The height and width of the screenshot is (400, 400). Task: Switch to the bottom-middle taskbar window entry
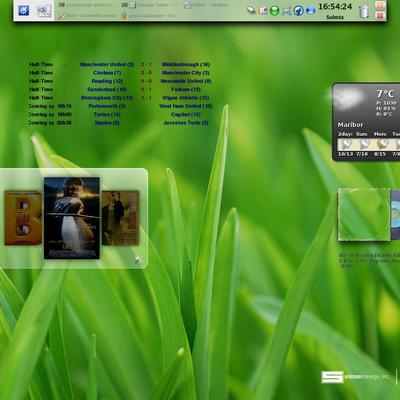pos(150,16)
